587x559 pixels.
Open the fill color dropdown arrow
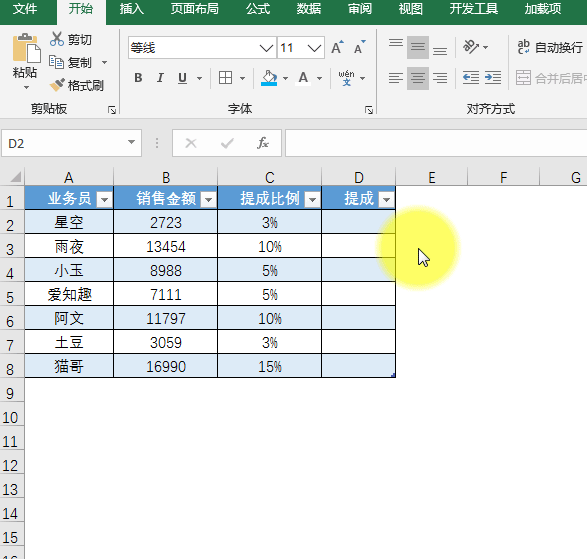click(285, 78)
